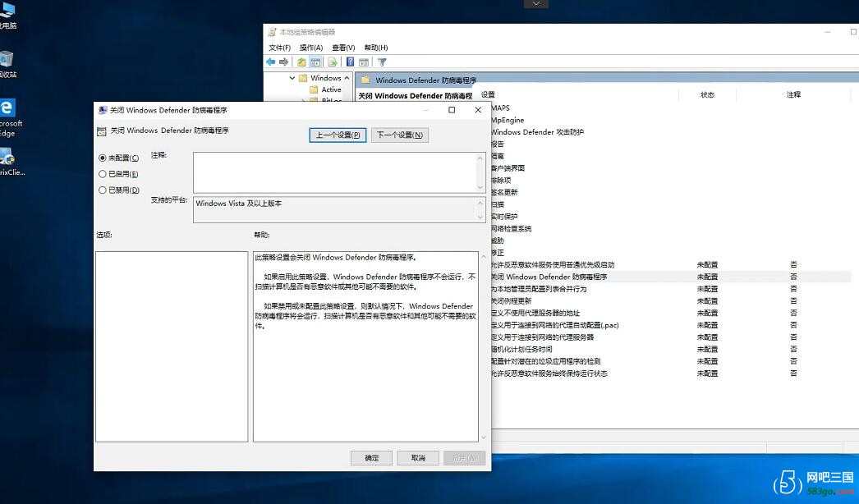Select Windows Defender 攻击防护 folder entry
The height and width of the screenshot is (504, 859).
537,132
